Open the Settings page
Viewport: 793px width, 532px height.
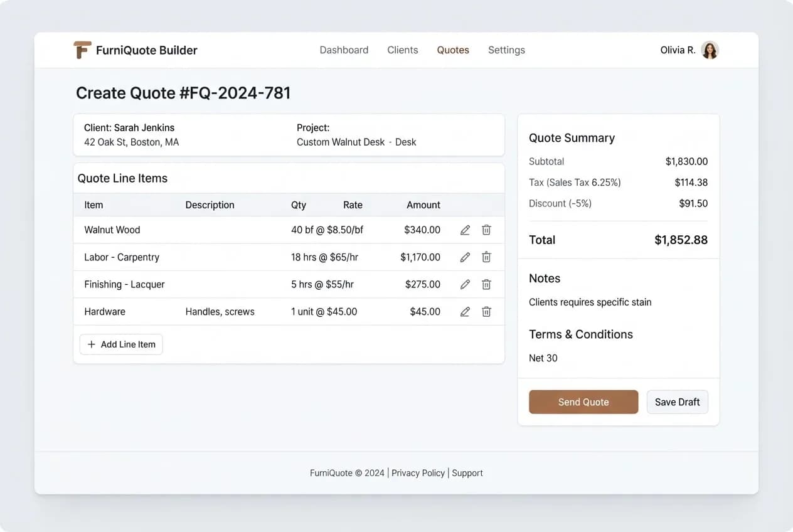506,50
